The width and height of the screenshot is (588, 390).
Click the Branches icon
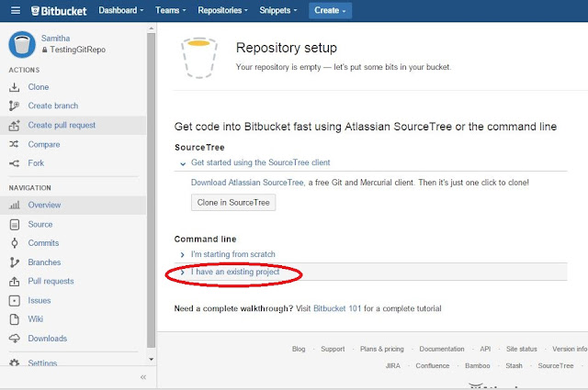(15, 262)
